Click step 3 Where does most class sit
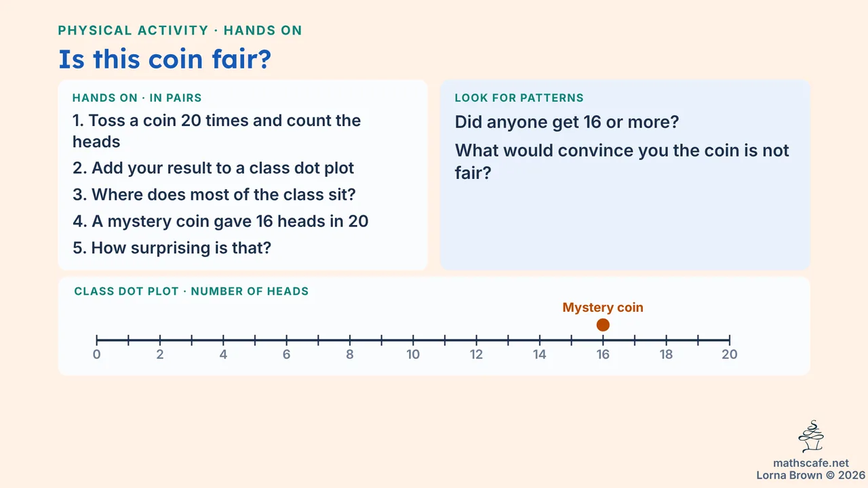Viewport: 868px width, 488px height. pyautogui.click(x=214, y=195)
